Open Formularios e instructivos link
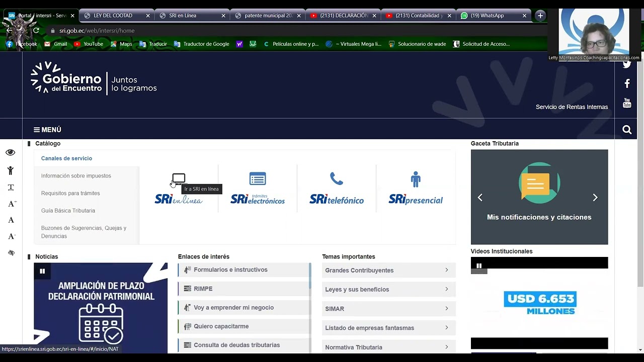This screenshot has height=362, width=644. (x=245, y=270)
